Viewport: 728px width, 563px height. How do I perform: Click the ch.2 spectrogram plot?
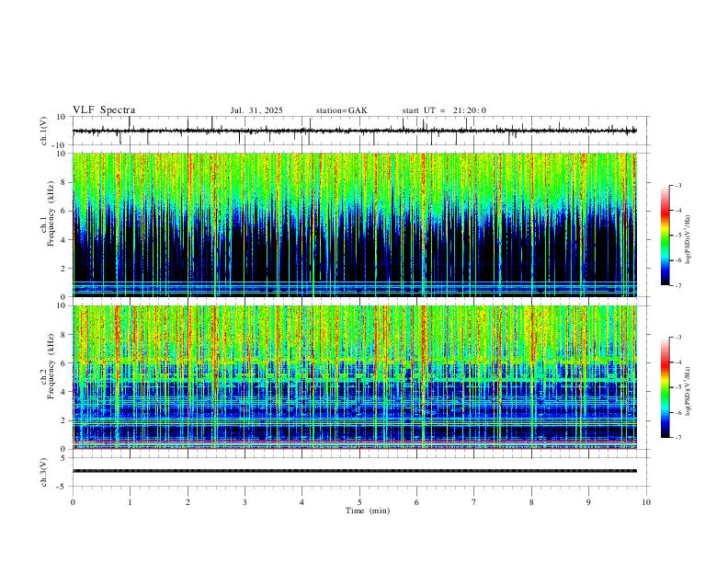point(355,377)
